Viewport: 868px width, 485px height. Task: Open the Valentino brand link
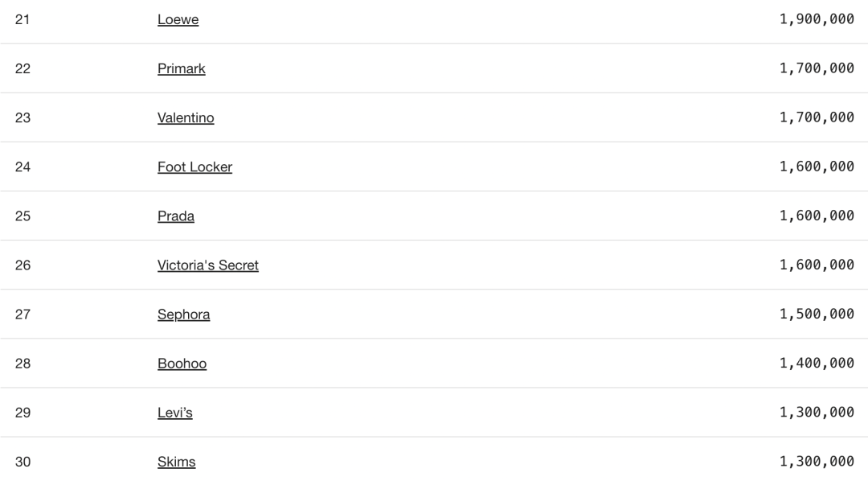point(186,117)
